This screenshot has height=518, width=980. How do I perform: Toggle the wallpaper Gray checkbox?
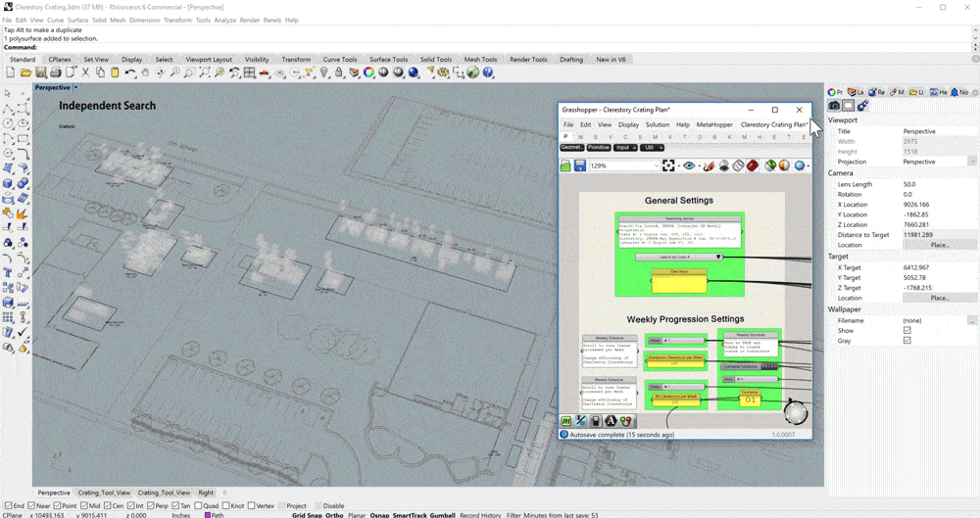(906, 340)
